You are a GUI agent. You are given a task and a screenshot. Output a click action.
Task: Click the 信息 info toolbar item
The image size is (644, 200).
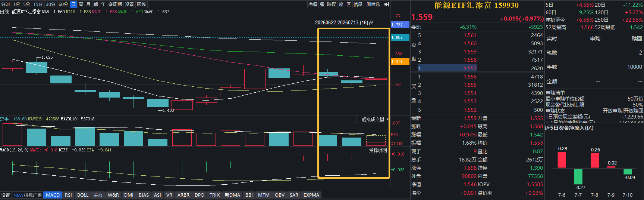358,4
